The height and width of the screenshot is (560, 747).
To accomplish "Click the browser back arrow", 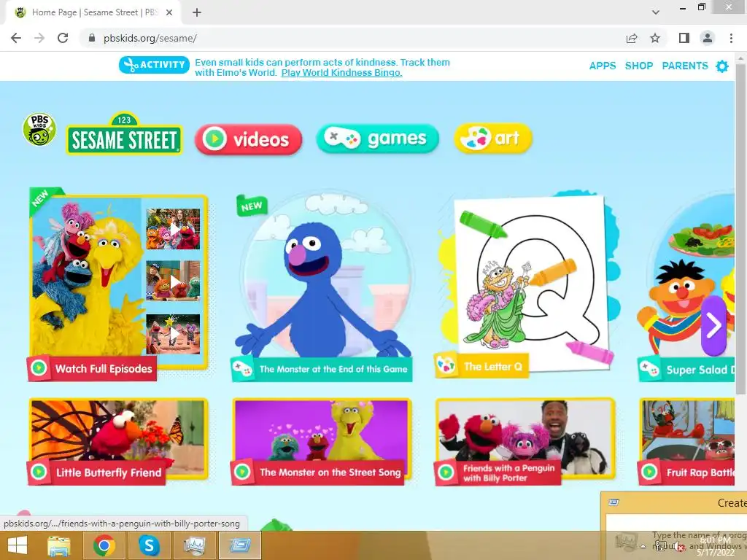I will [16, 38].
